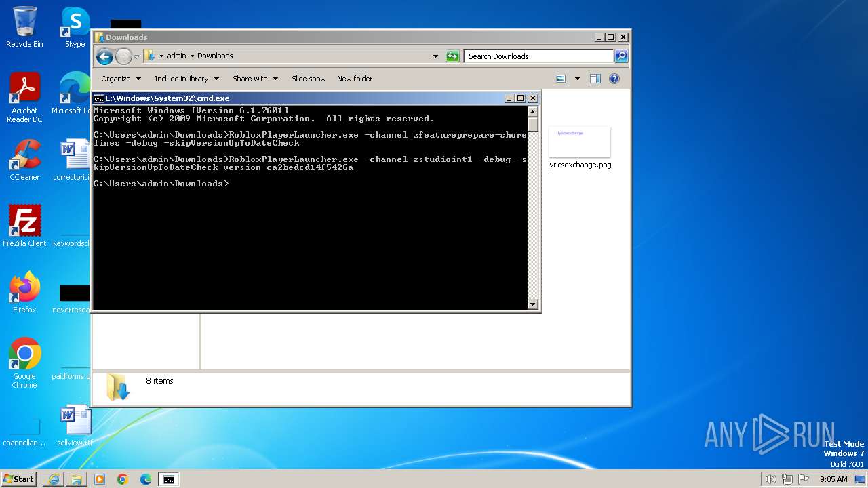Open Explorer help question mark icon
The height and width of the screenshot is (488, 868).
pos(614,79)
